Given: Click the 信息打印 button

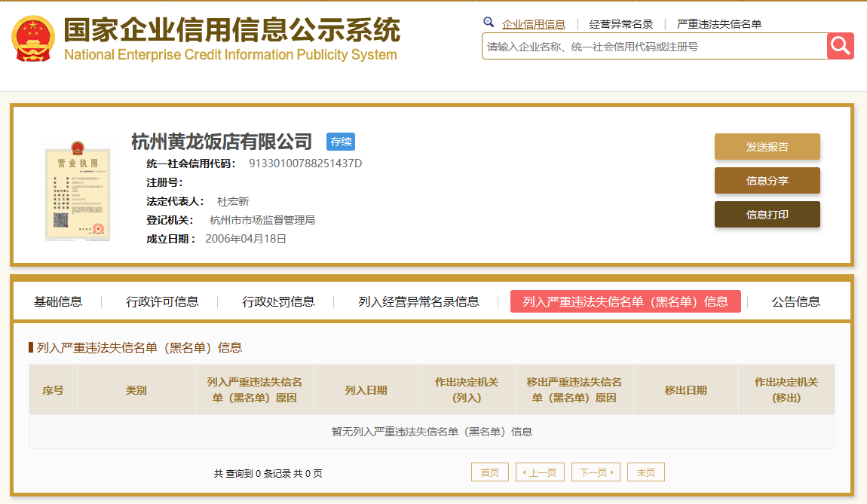Looking at the screenshot, I should coord(767,215).
